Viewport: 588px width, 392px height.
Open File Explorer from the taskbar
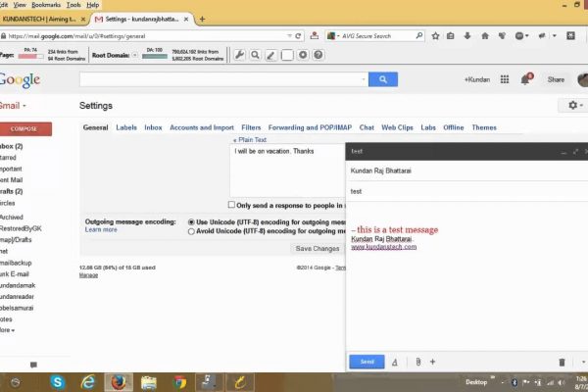click(149, 382)
